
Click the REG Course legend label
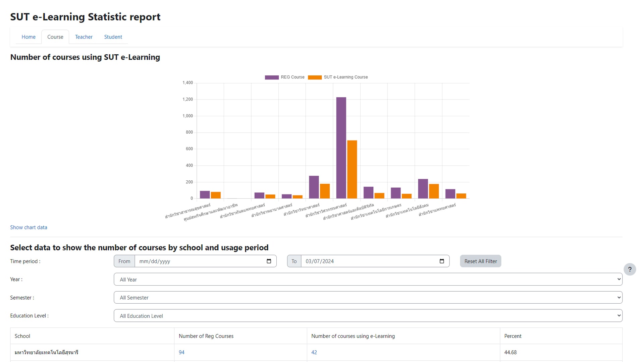(292, 77)
